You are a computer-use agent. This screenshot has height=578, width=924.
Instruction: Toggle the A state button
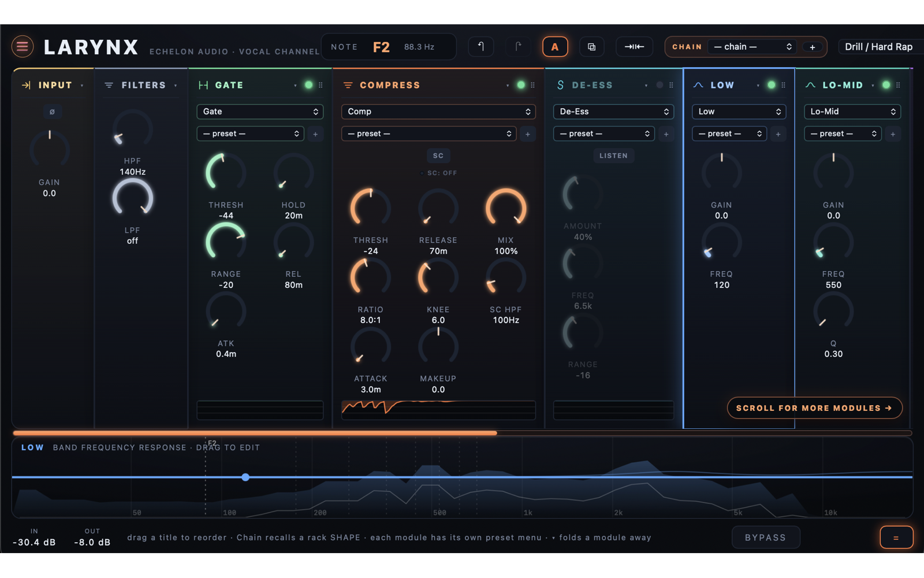[555, 47]
